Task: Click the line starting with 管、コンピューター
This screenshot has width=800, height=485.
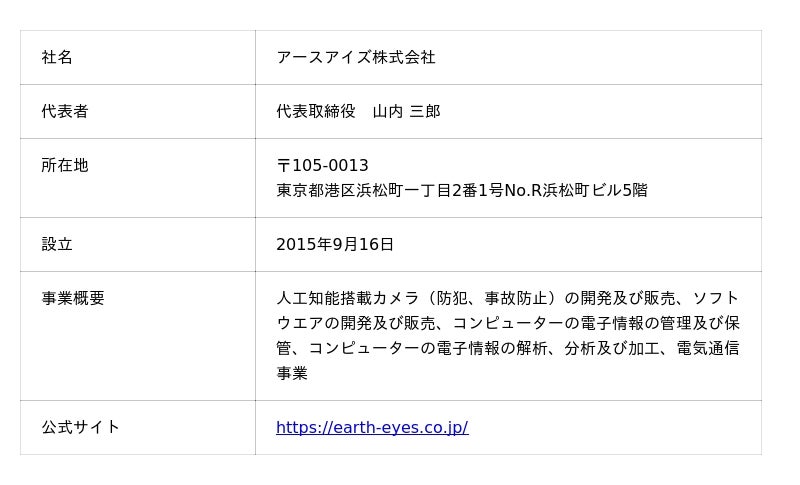Action: pyautogui.click(x=508, y=349)
